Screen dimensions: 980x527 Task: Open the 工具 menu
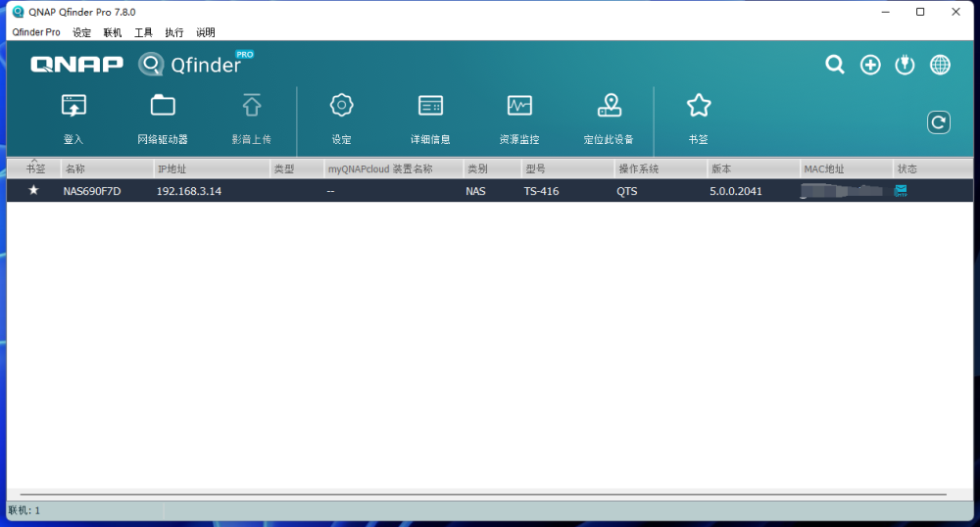click(x=143, y=32)
